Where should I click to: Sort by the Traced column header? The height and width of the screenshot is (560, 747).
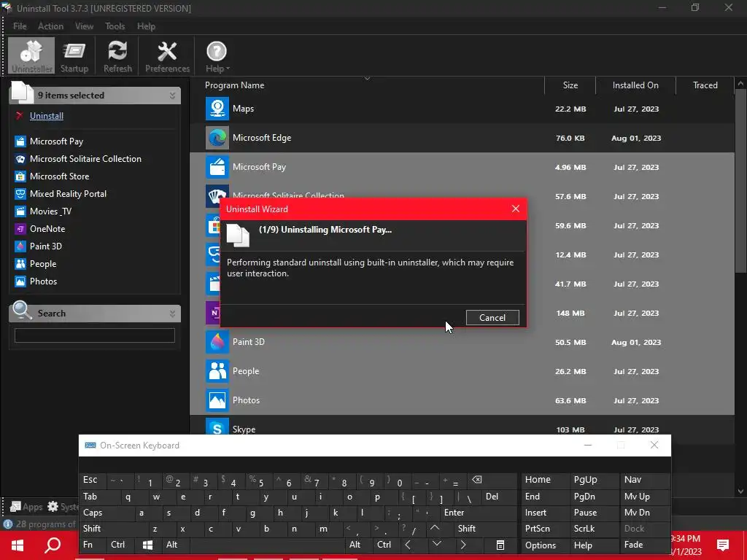tap(705, 85)
